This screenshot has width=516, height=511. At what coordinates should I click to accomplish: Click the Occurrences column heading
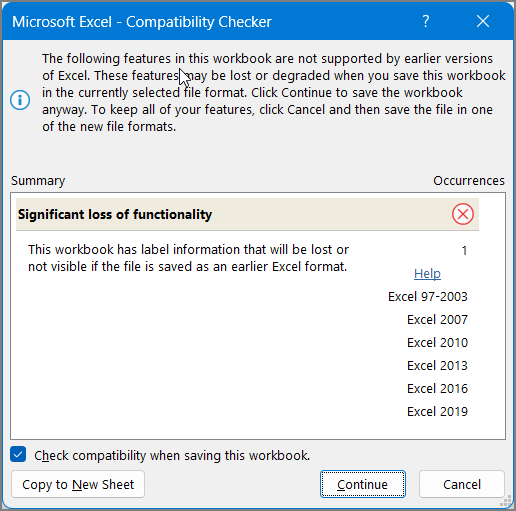(x=469, y=181)
